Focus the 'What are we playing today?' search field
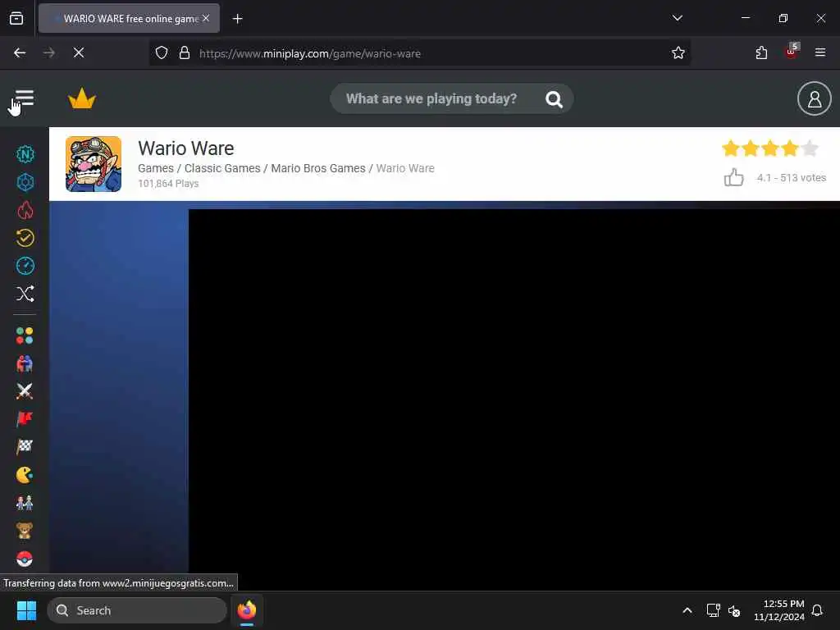This screenshot has height=630, width=840. 431,98
